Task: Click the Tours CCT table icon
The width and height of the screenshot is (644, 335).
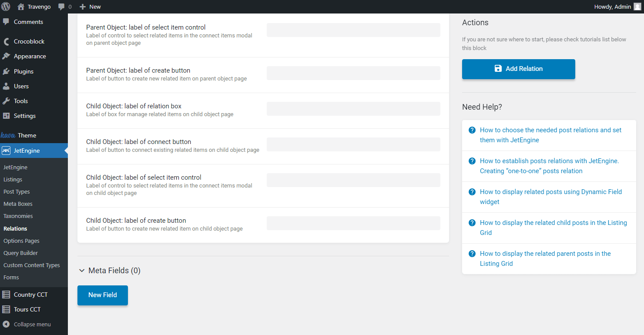Action: [6, 309]
